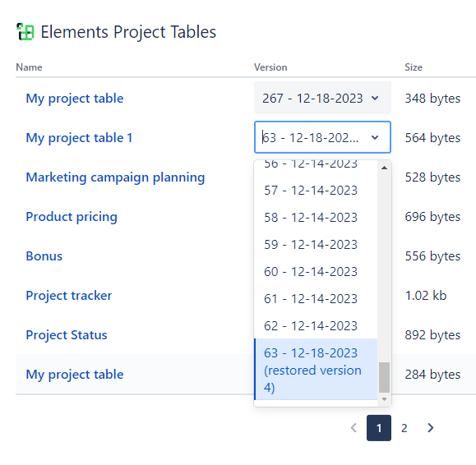476x465 pixels.
Task: Collapse the open 63 - 12-18-202... version dropdown
Action: pyautogui.click(x=375, y=137)
